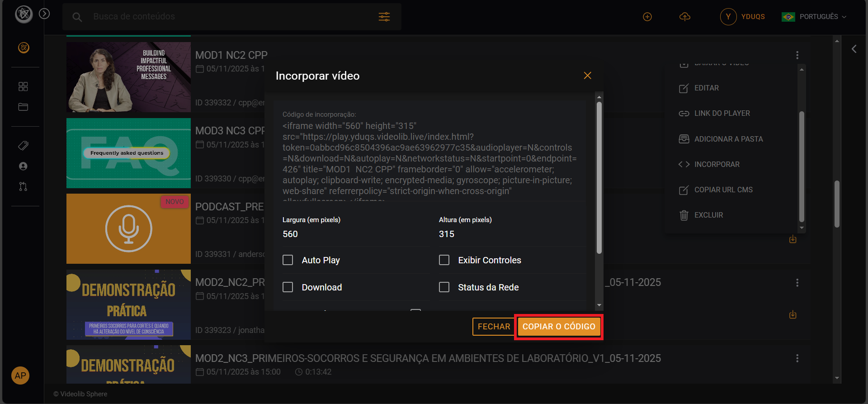Click the context menu scrollbar
868x404 pixels.
[802, 166]
